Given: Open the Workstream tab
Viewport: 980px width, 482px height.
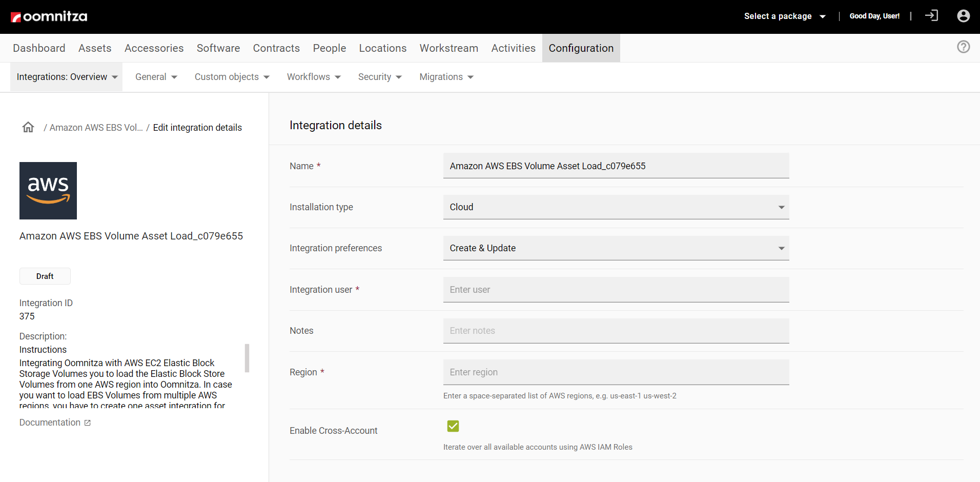Looking at the screenshot, I should pyautogui.click(x=448, y=48).
